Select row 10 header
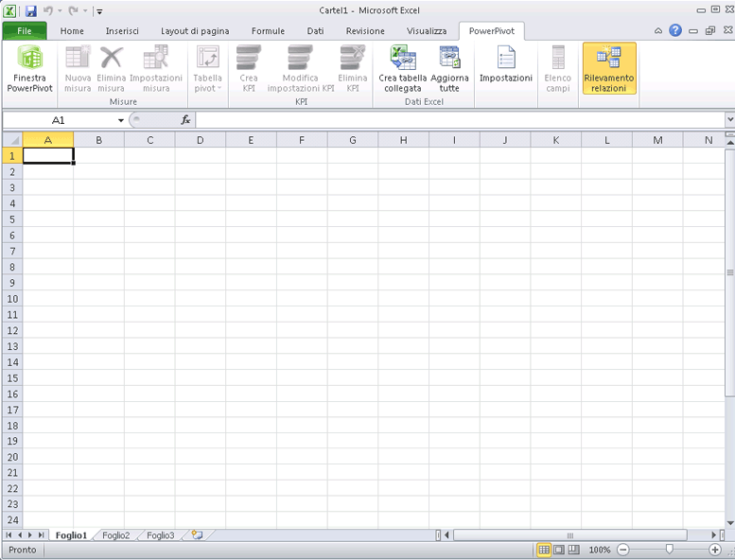The width and height of the screenshot is (735, 560). point(12,299)
